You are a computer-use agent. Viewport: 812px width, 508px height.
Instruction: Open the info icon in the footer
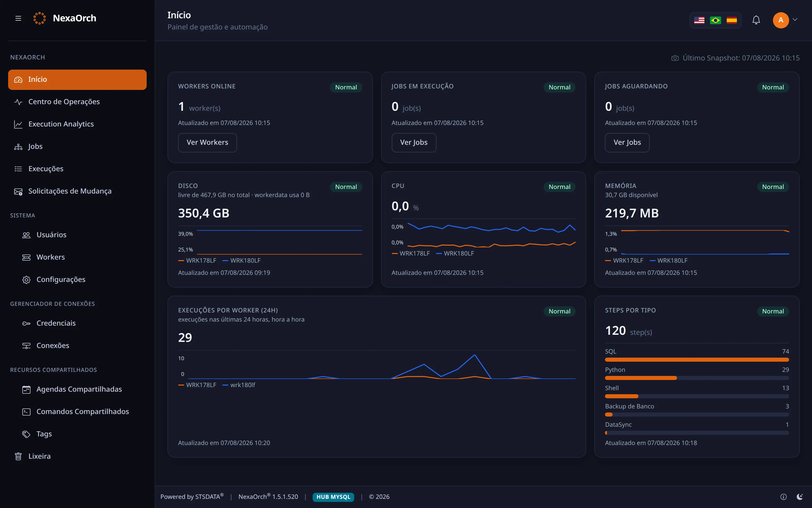click(x=784, y=497)
